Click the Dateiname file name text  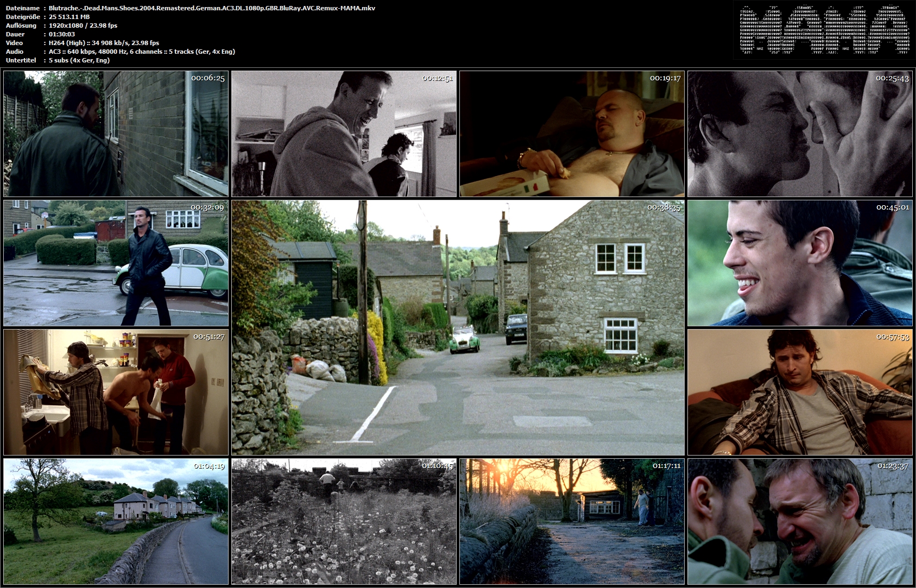pos(212,8)
